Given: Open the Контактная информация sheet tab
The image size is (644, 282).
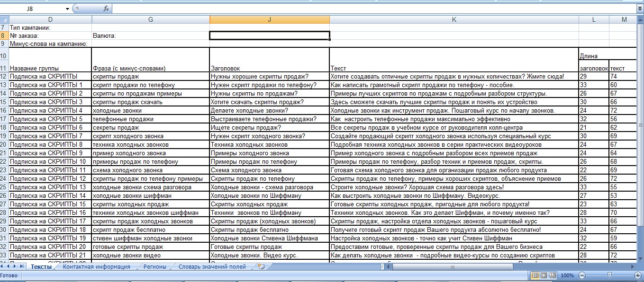Looking at the screenshot, I should point(96,267).
